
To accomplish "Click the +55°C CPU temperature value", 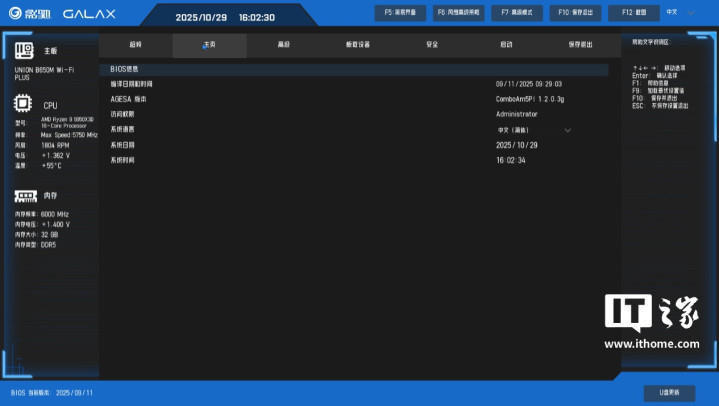I will click(51, 166).
